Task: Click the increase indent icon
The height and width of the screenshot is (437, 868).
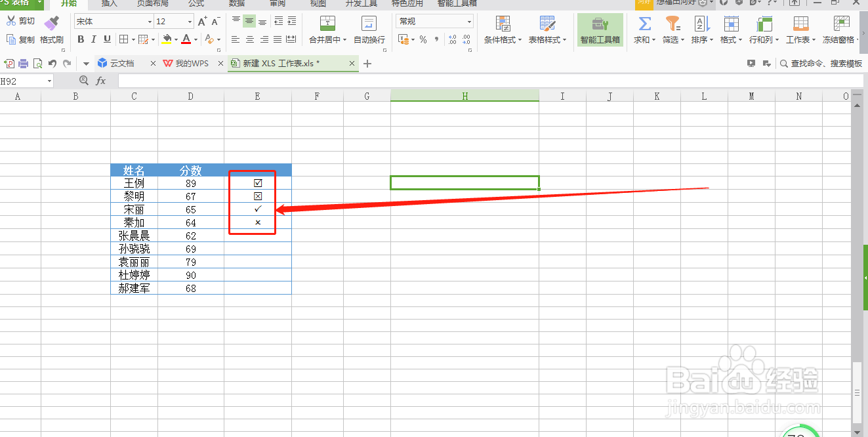Action: [x=291, y=22]
